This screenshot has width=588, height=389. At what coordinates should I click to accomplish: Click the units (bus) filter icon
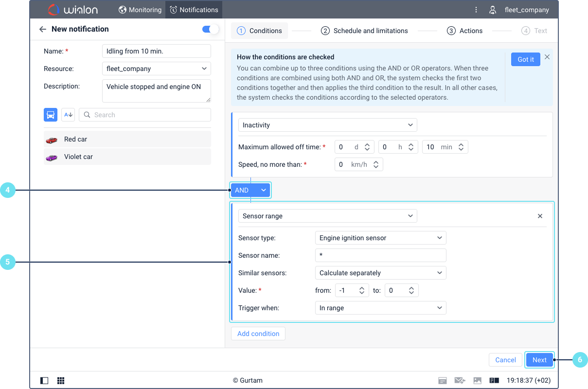point(51,115)
